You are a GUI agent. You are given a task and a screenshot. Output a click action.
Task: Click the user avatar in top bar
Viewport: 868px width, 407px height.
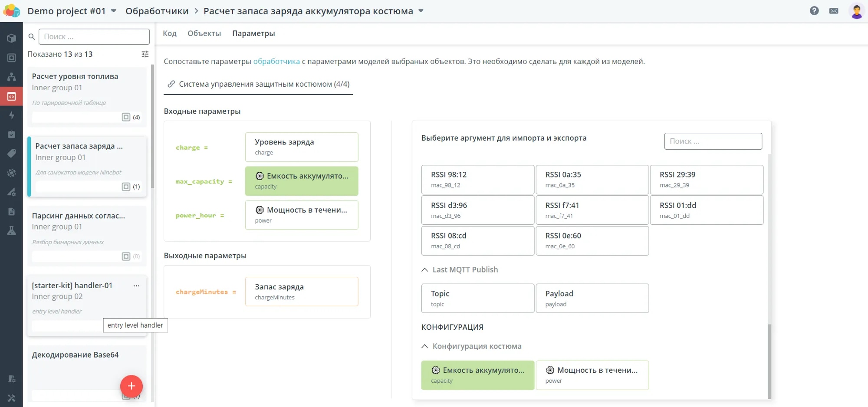[856, 11]
